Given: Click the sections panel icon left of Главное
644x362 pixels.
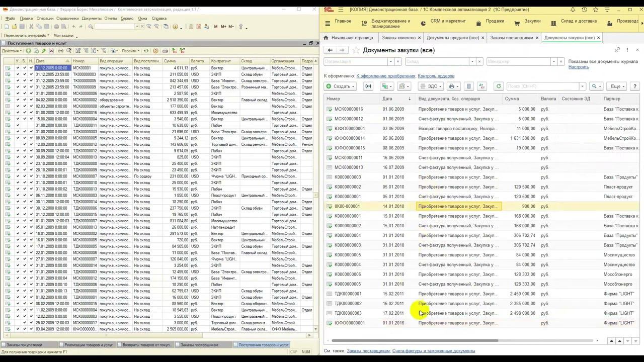Looking at the screenshot, I should (328, 23).
